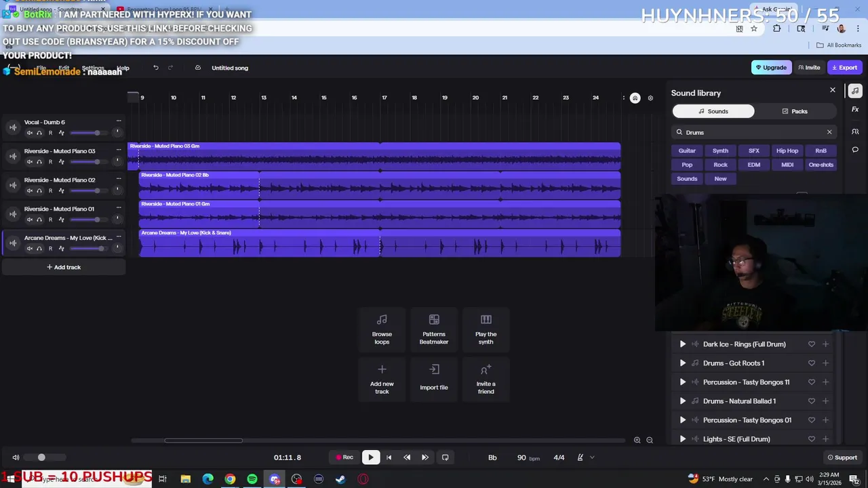868x488 pixels.
Task: Clear the Drums search field
Action: click(829, 132)
